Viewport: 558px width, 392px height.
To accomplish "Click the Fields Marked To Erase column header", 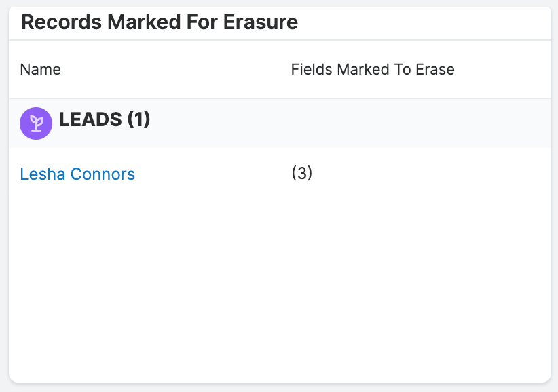I will pos(372,69).
